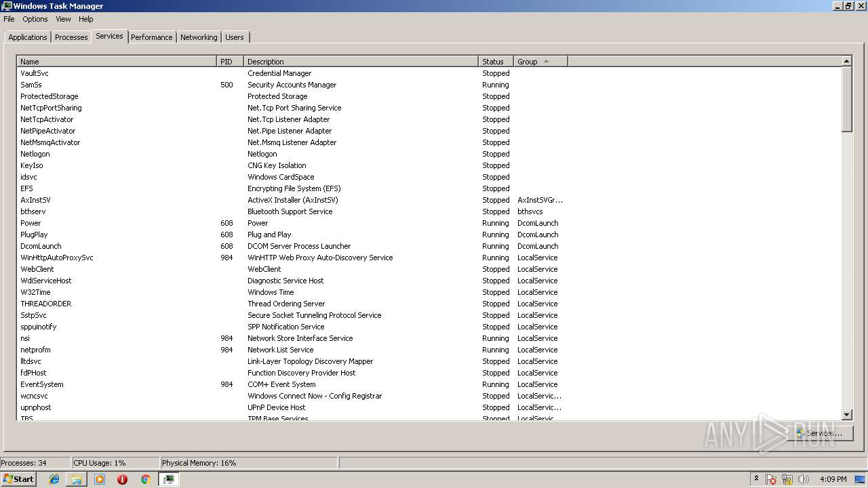Switch to the Users tab

pos(235,37)
